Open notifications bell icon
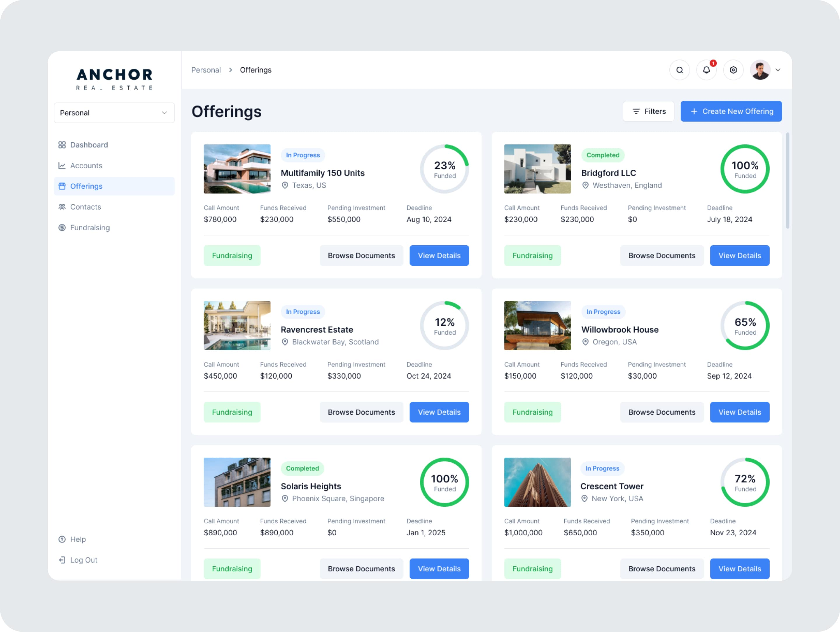The width and height of the screenshot is (840, 632). 706,70
